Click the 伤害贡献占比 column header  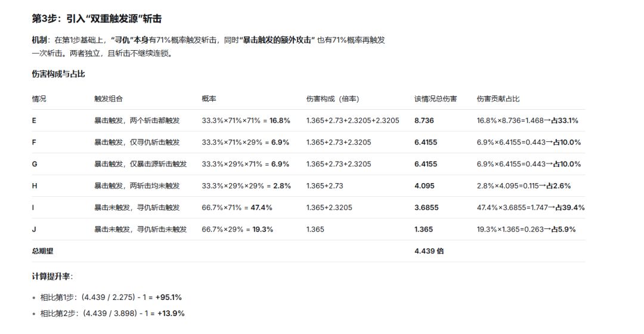pos(498,98)
